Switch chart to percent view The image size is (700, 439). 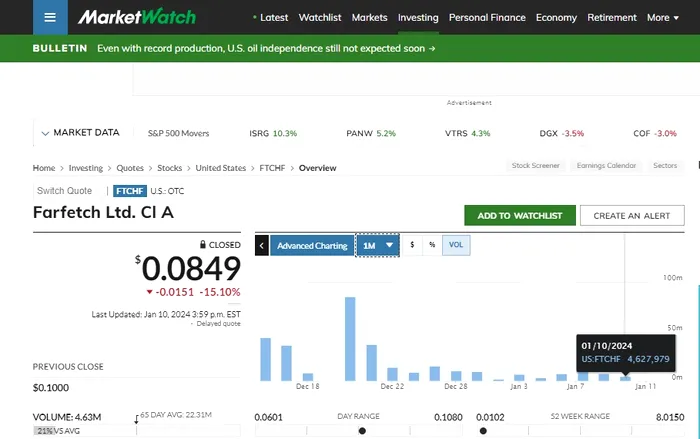[431, 245]
